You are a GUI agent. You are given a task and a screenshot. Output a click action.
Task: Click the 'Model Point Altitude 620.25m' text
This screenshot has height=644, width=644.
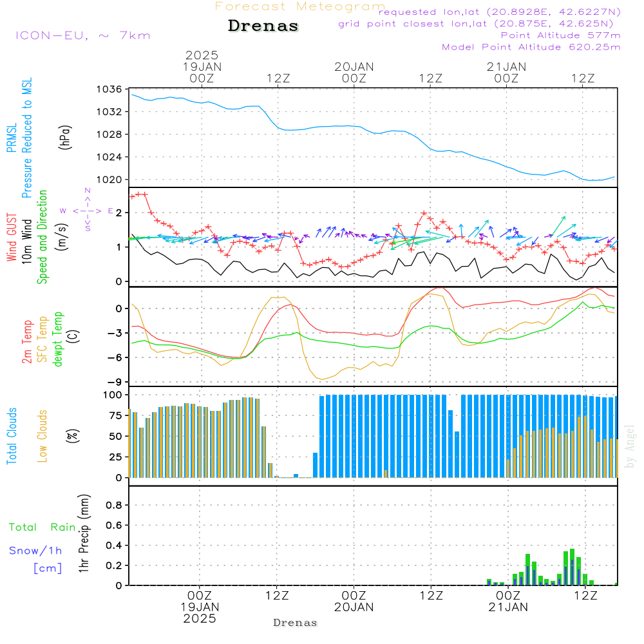(531, 47)
